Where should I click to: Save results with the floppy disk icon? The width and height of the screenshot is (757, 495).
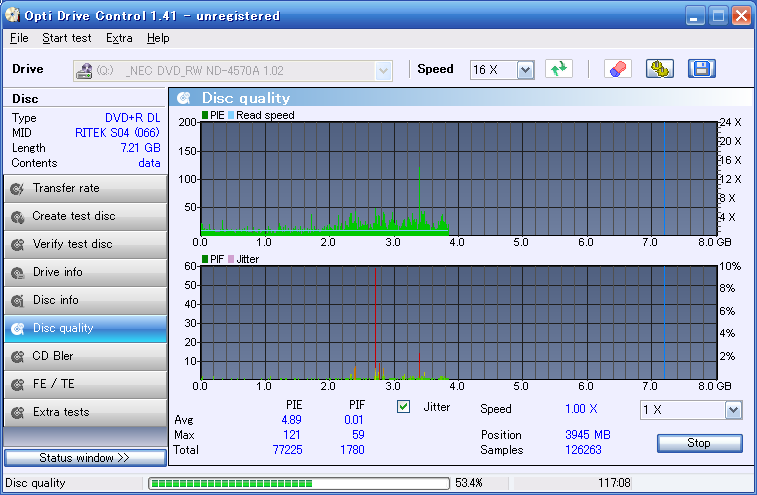[701, 69]
